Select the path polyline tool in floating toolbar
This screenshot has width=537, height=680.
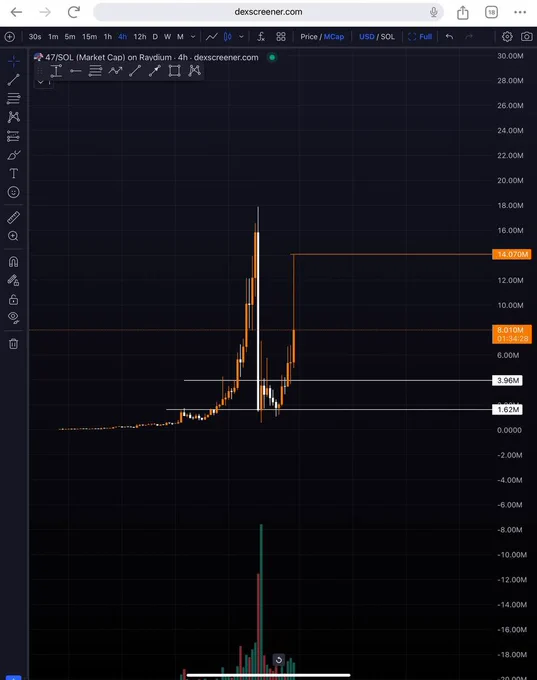115,71
